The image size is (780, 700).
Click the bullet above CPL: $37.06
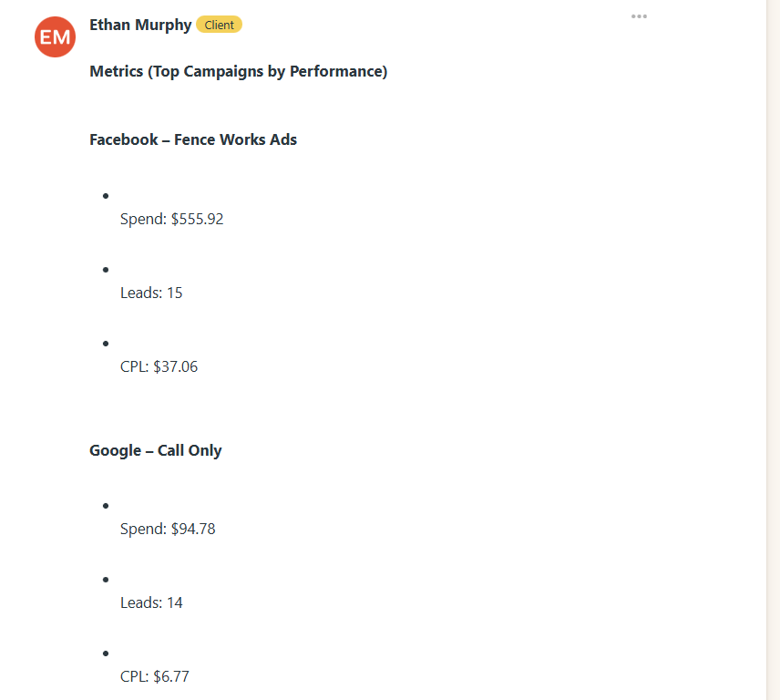[x=107, y=343]
